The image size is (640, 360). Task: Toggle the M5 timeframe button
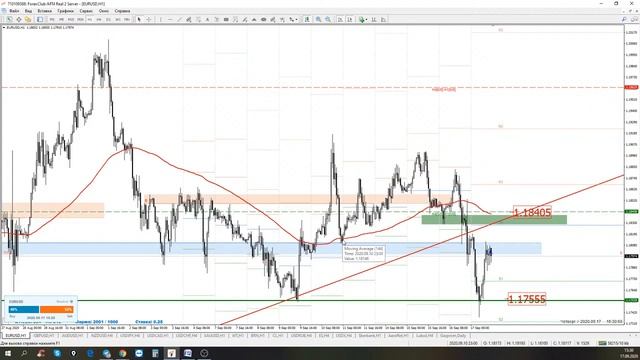[62, 20]
